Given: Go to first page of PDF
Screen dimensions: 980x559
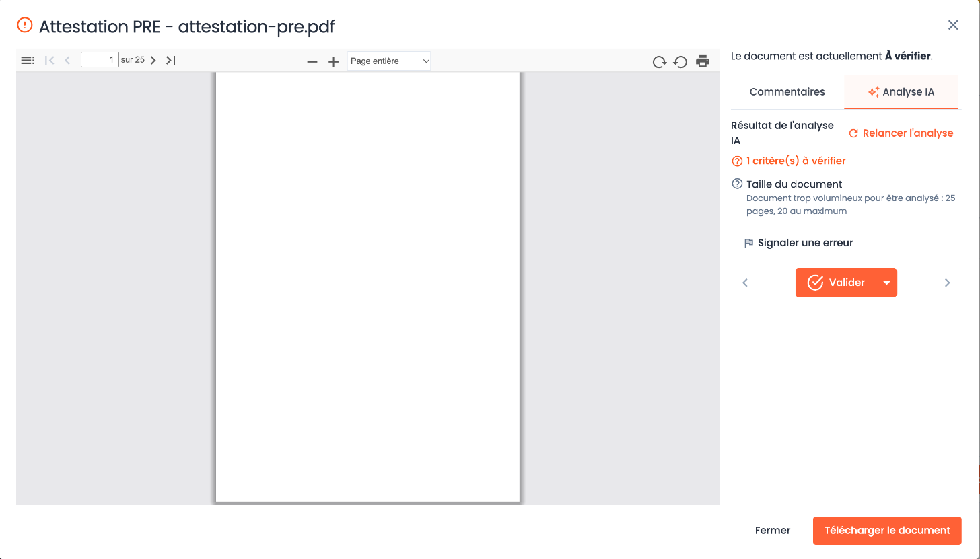Looking at the screenshot, I should click(49, 60).
